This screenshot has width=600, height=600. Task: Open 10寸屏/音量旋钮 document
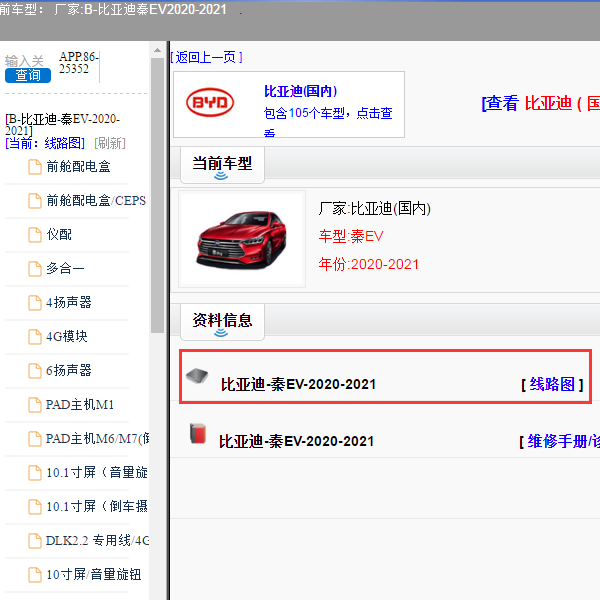tap(94, 575)
